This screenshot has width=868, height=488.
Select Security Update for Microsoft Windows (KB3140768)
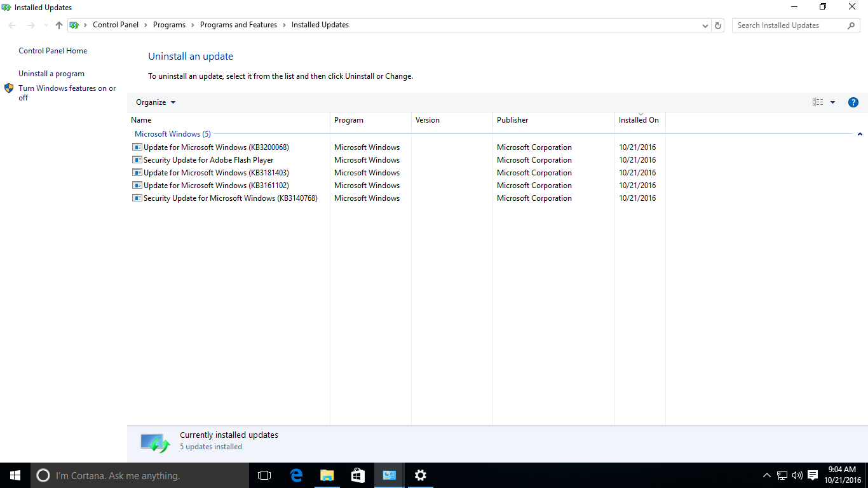tap(230, 198)
